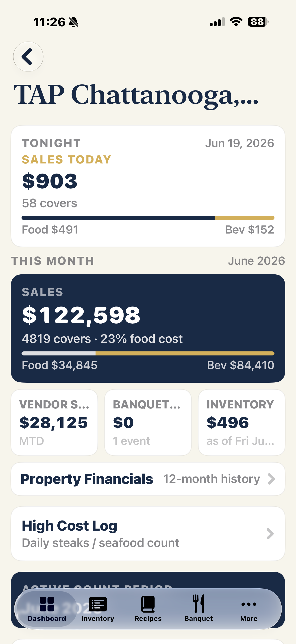Tap the monthly sales split bar
The width and height of the screenshot is (296, 644).
pos(148,353)
